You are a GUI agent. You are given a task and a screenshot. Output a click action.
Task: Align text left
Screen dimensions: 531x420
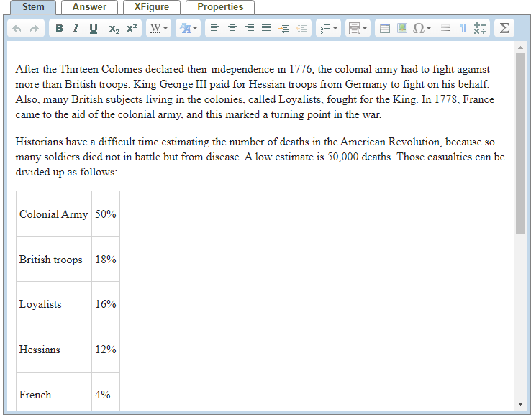tap(214, 29)
